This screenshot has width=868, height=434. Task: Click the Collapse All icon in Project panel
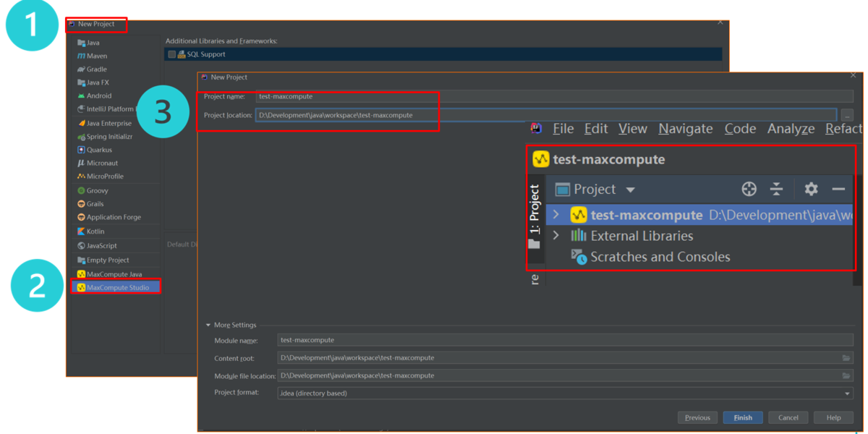776,189
